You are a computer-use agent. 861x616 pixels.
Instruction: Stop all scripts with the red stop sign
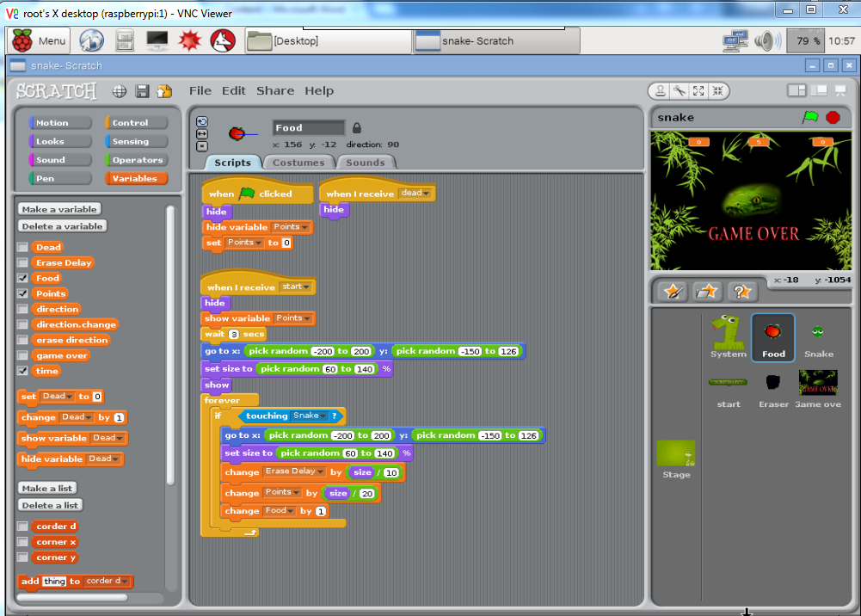833,117
